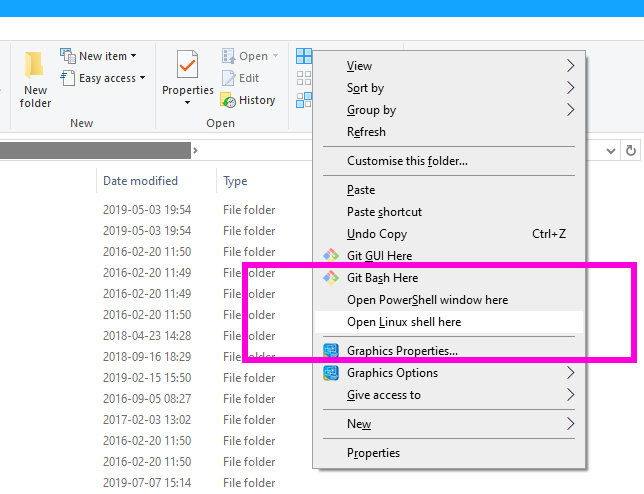Open the Give access to submenu
Viewport: 644px width, 494px height.
click(449, 395)
